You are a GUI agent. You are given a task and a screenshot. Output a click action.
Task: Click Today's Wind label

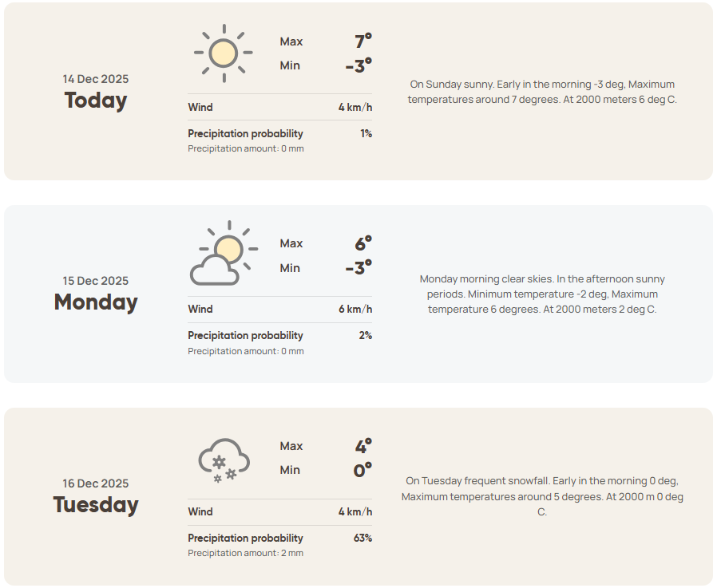[200, 107]
